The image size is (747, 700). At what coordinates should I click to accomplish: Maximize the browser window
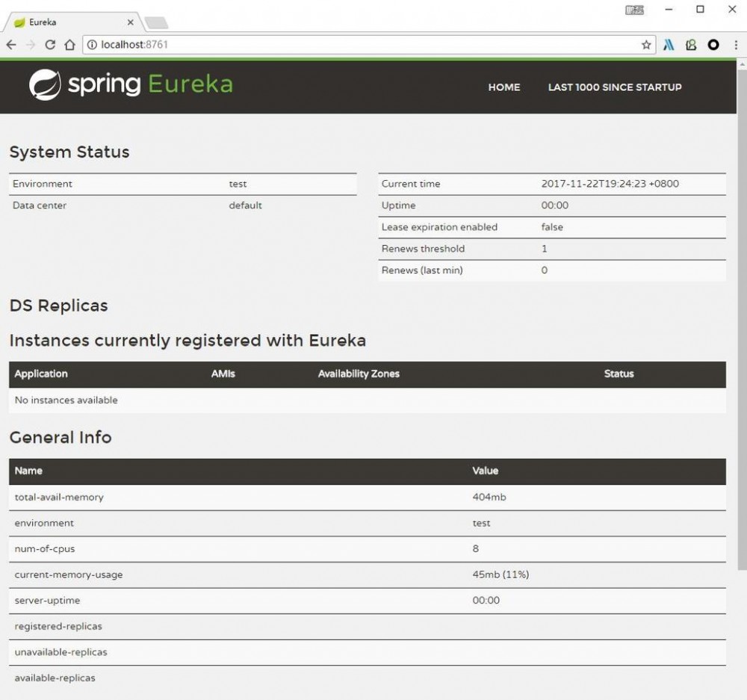pyautogui.click(x=701, y=10)
